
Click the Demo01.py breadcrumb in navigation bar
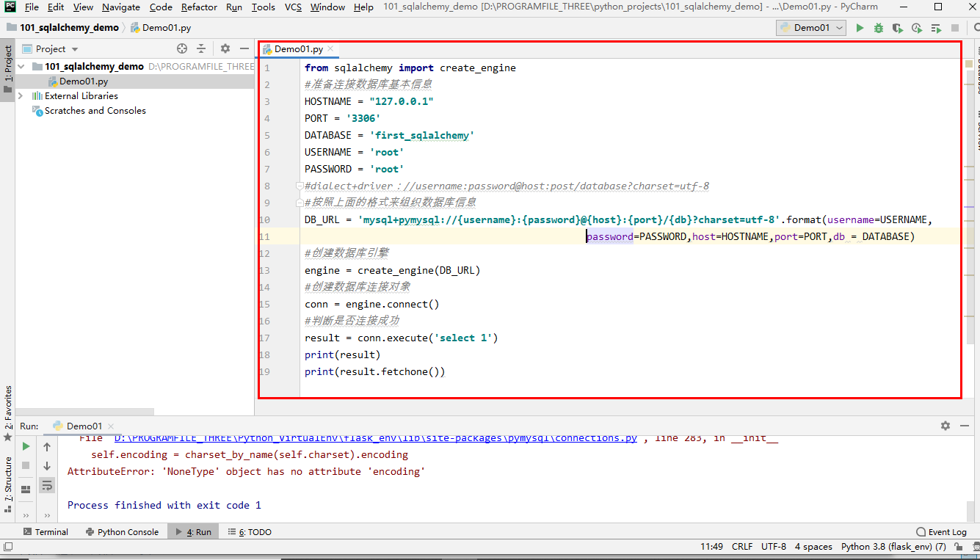tap(161, 28)
